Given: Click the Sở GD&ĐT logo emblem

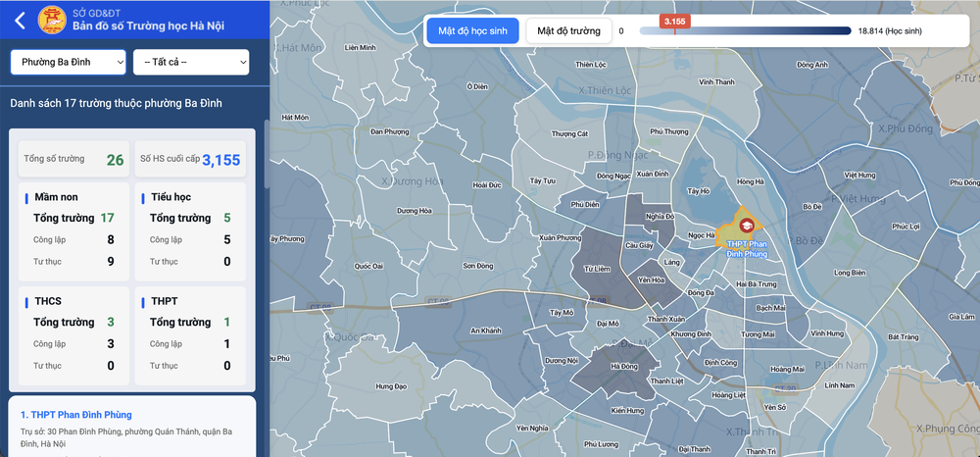Looking at the screenshot, I should tap(53, 20).
